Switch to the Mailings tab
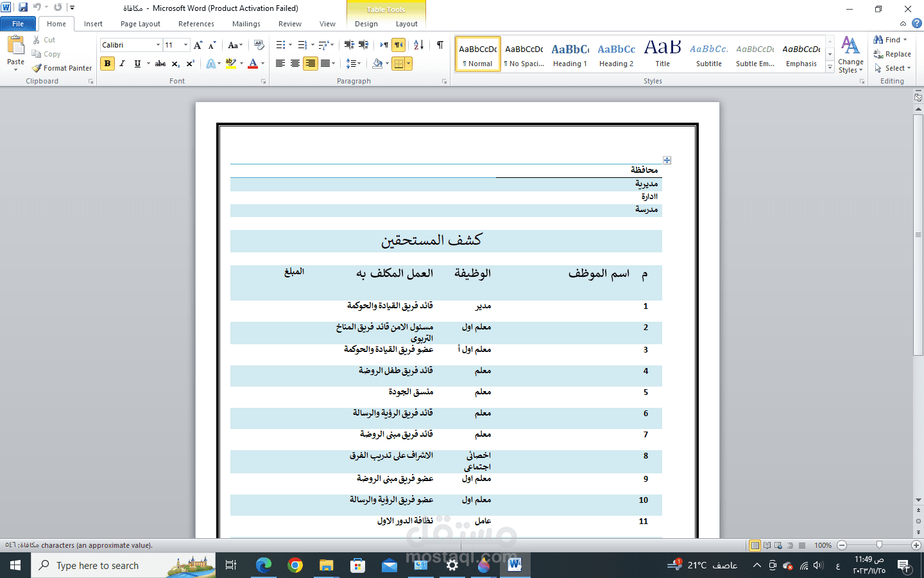Viewport: 924px width, 578px height. [x=246, y=24]
